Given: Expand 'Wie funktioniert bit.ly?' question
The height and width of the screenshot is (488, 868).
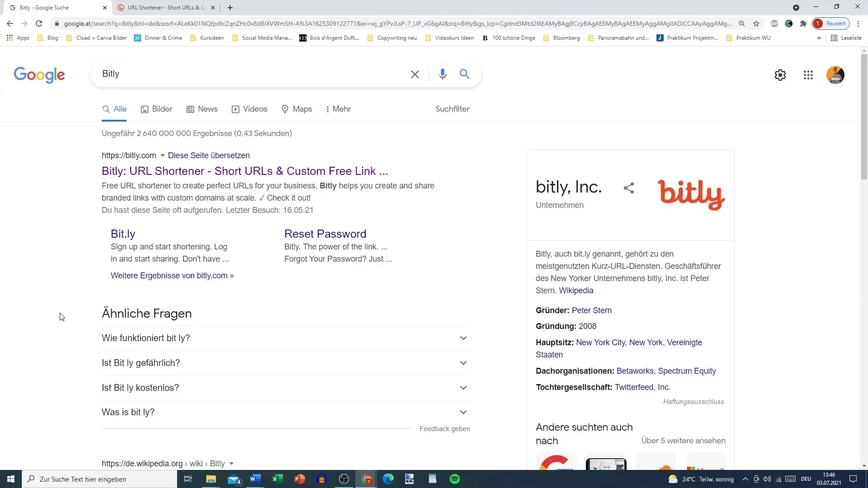Looking at the screenshot, I should click(x=286, y=339).
